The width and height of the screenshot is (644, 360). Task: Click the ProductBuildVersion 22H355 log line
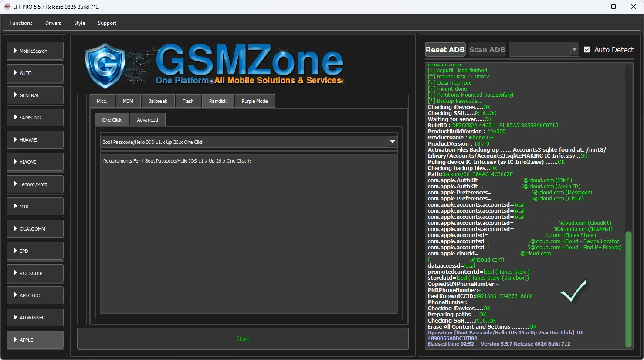pyautogui.click(x=467, y=132)
